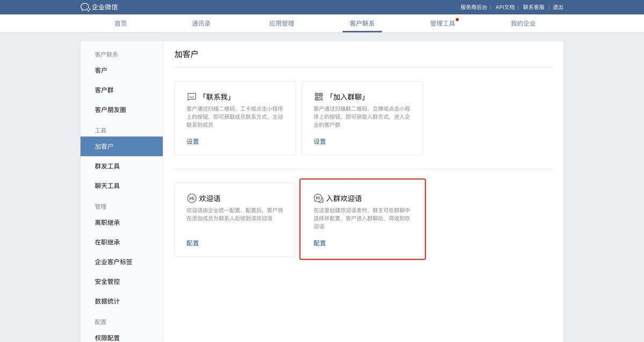This screenshot has width=644, height=342.
Task: Click the greeting icon on the 入群欢迎语 card
Action: [x=318, y=198]
